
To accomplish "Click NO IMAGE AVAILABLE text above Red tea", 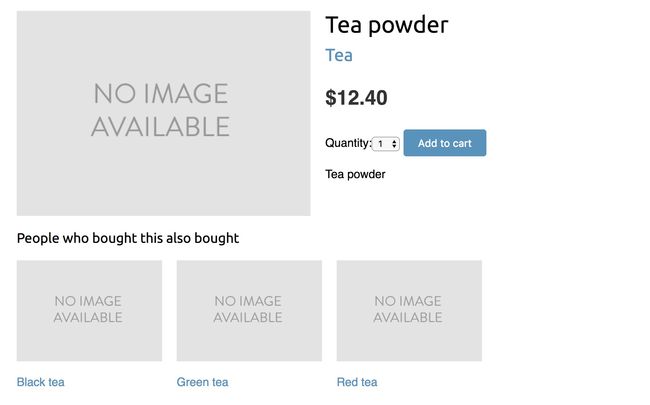I will point(408,309).
